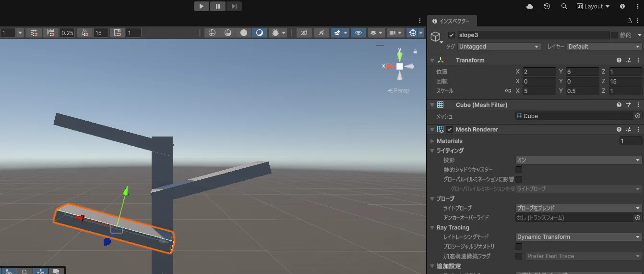
Task: Toggle grid snapping icon in the scene toolbar
Action: [x=34, y=33]
